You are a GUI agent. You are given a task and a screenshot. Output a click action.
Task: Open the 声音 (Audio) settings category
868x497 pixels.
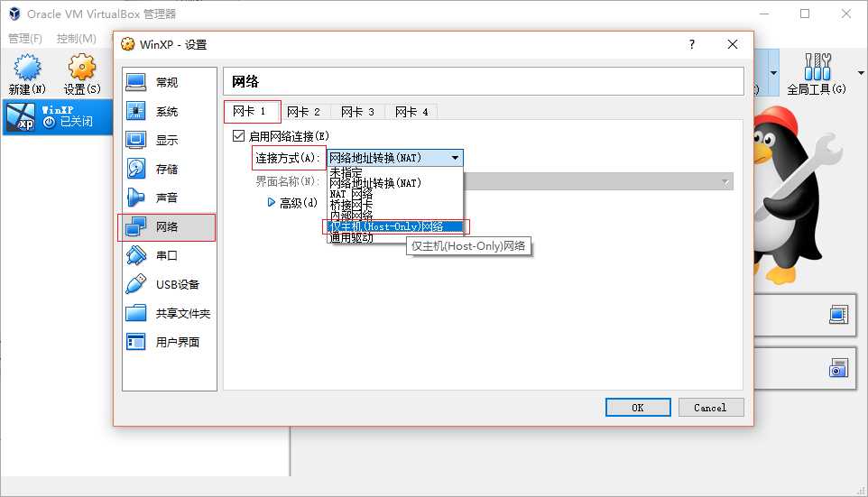[169, 198]
